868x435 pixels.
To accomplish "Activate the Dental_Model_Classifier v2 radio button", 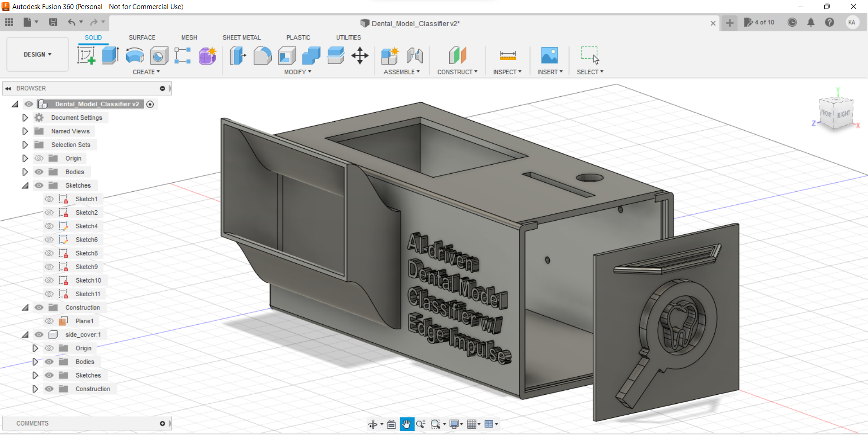I will [150, 104].
